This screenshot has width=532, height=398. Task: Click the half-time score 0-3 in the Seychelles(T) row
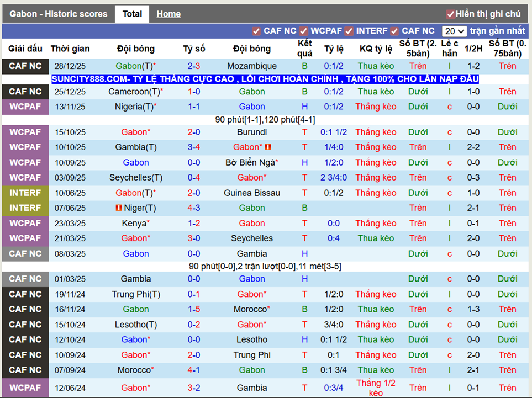[473, 178]
